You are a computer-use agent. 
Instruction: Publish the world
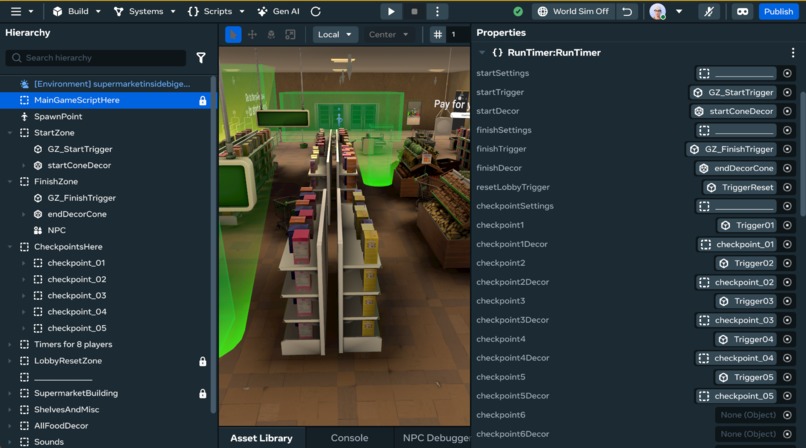coord(778,11)
